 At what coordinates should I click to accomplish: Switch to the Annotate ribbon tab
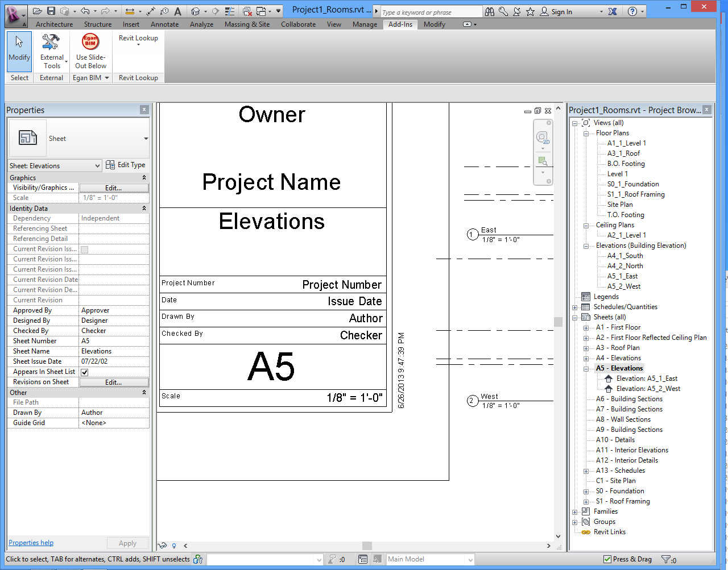(164, 24)
